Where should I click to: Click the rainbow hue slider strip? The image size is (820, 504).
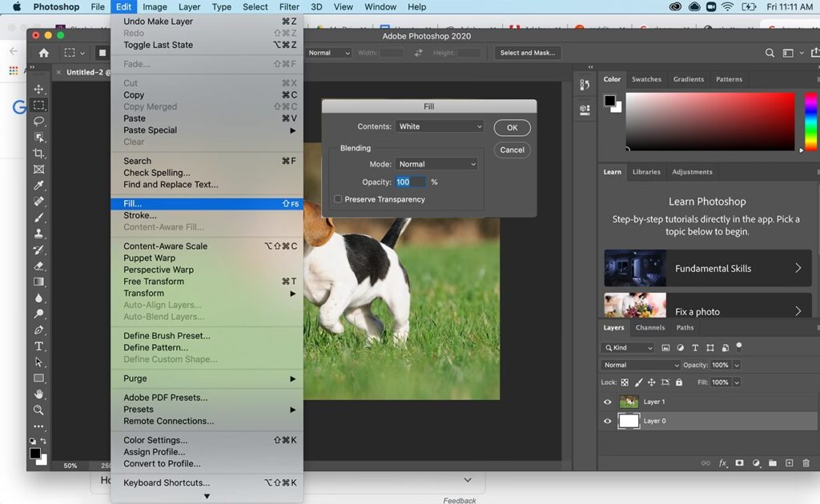pos(810,122)
